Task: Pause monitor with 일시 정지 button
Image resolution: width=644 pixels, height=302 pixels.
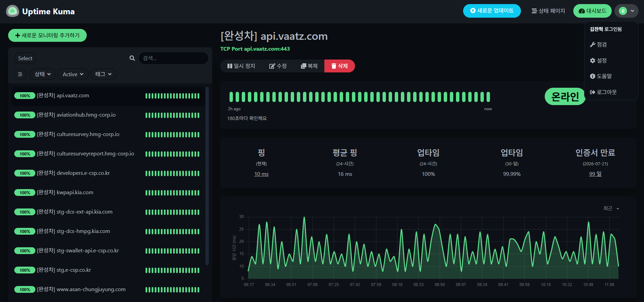Action: (241, 66)
